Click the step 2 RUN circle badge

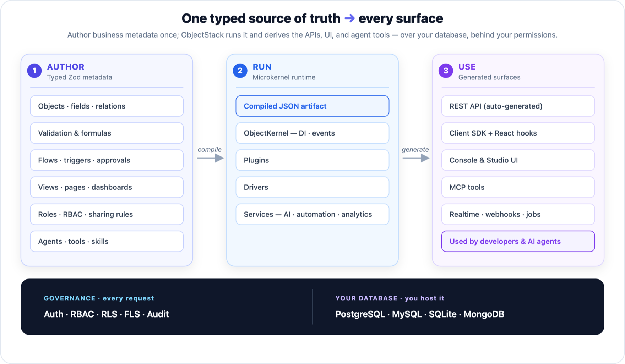coord(240,71)
